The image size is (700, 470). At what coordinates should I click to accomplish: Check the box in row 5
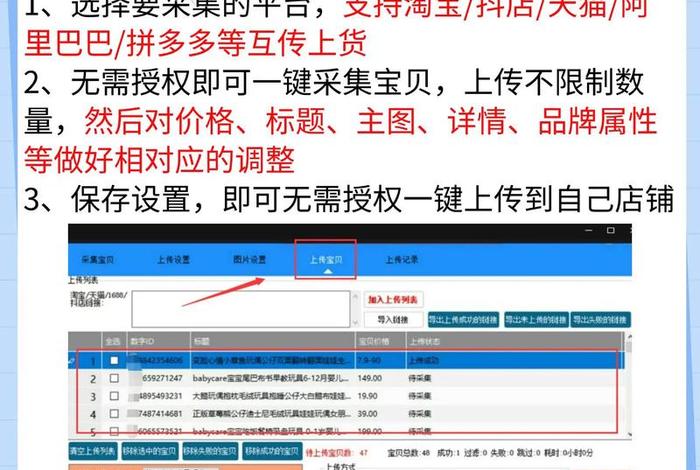(114, 431)
